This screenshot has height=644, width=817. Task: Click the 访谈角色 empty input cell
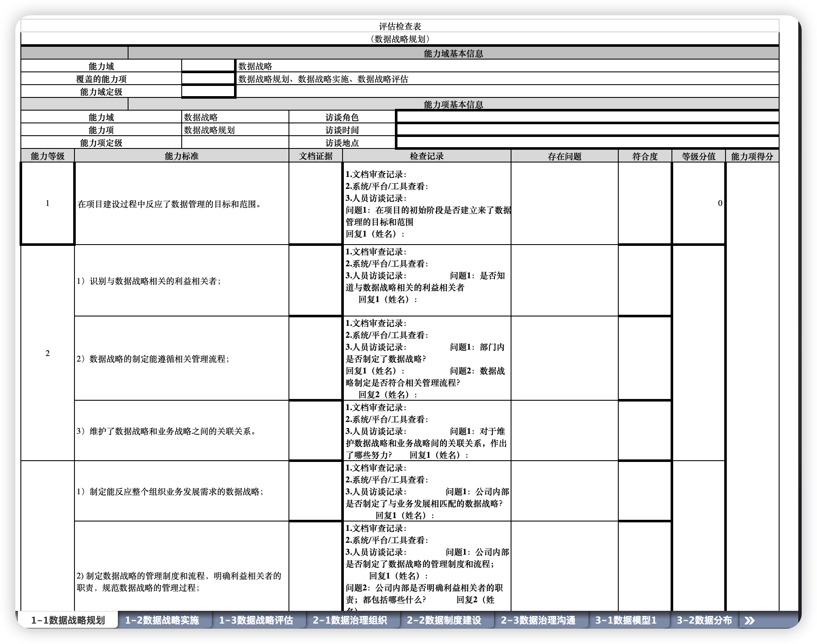coord(587,117)
